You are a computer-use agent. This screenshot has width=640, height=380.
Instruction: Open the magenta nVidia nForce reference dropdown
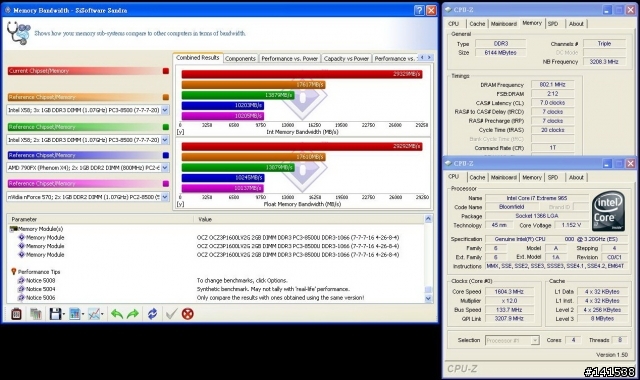165,197
